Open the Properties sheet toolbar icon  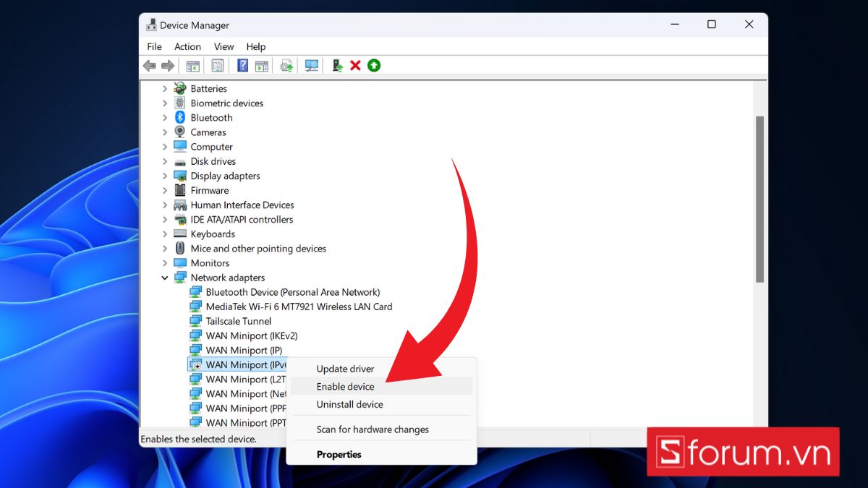click(x=218, y=66)
